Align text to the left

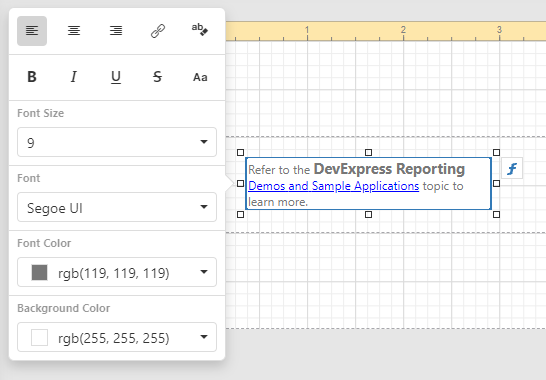(32, 31)
